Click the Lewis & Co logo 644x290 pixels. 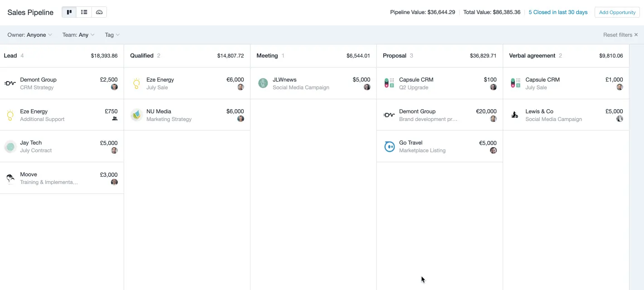(514, 115)
